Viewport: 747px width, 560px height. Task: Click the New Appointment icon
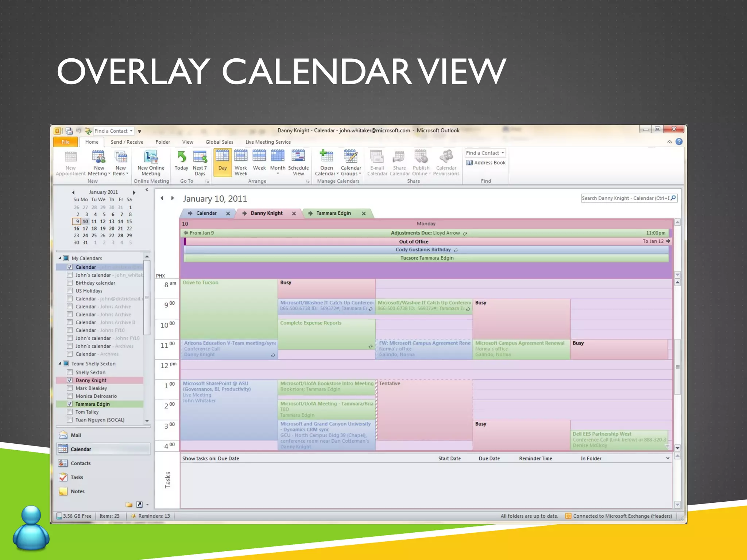70,157
